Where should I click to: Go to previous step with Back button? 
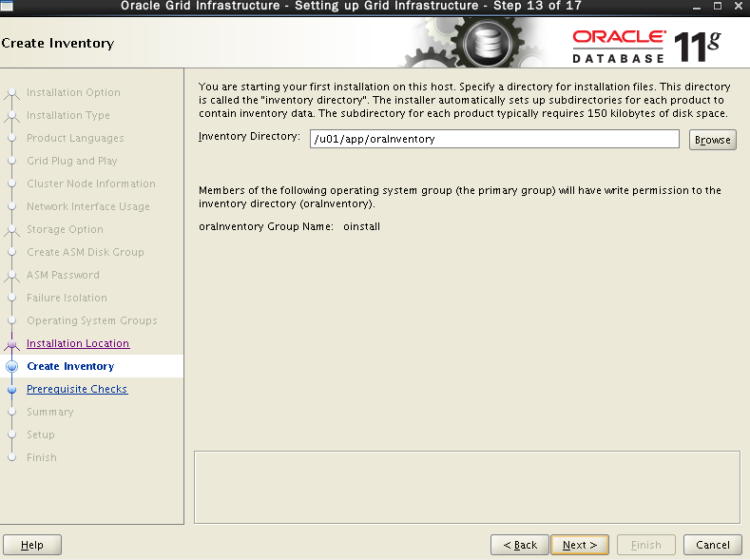[x=520, y=545]
